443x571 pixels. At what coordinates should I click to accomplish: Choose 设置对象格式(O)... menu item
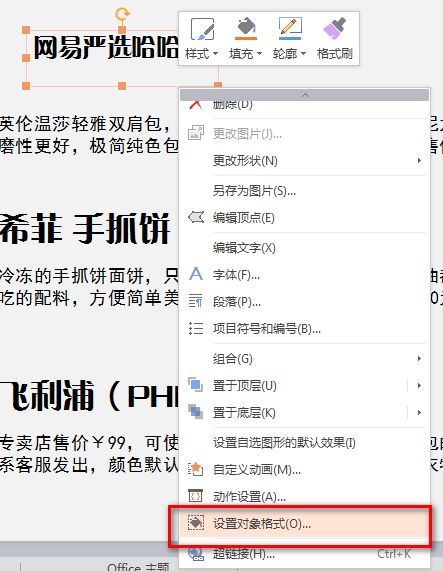point(262,524)
